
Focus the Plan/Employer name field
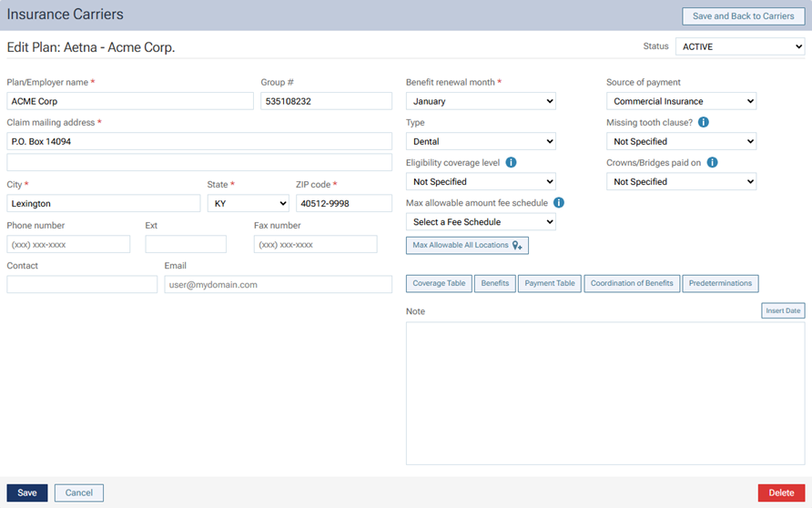[130, 101]
